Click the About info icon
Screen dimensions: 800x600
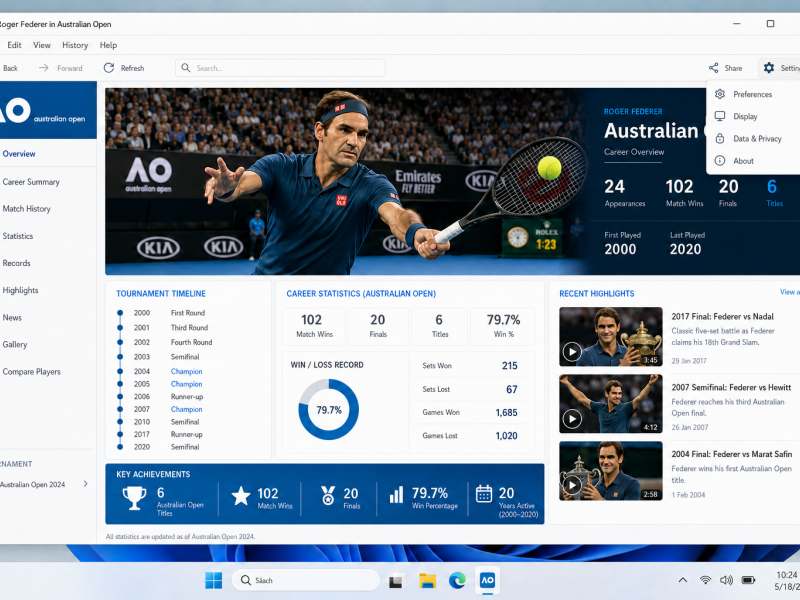tap(720, 161)
